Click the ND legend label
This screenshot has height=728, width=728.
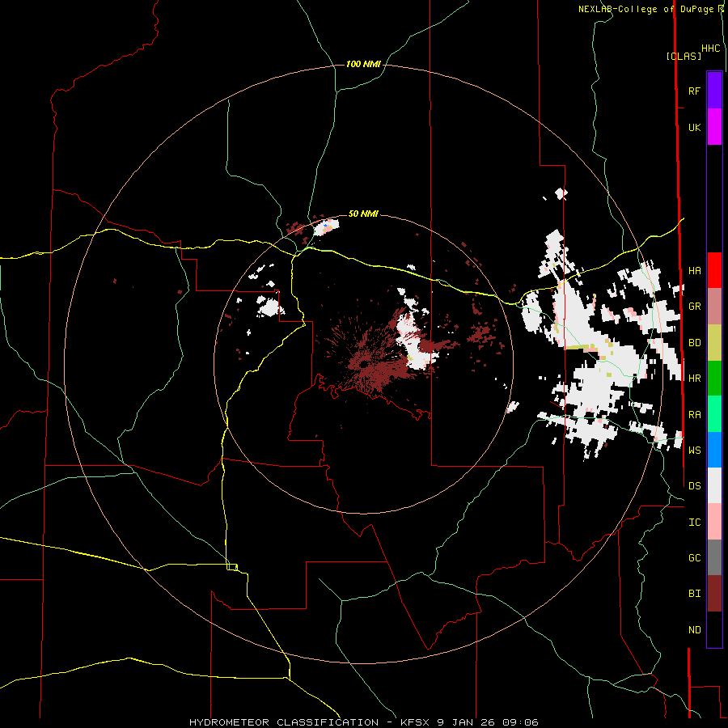pos(694,630)
